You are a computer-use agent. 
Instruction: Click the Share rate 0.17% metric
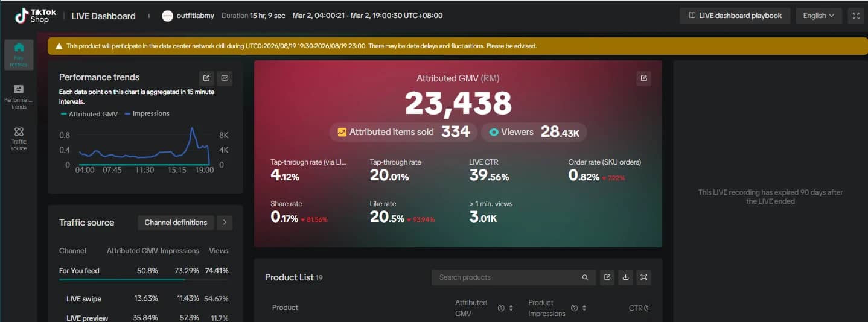click(x=299, y=212)
